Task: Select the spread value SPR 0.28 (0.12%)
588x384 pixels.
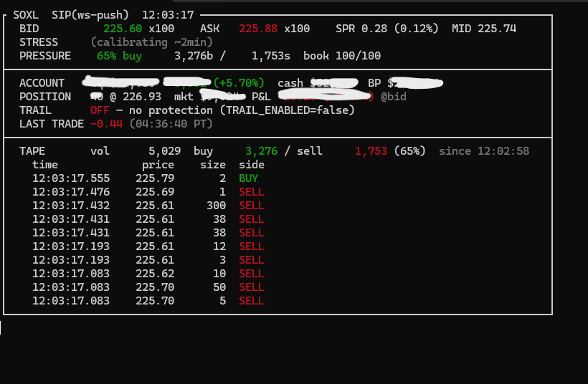Action: click(x=387, y=29)
